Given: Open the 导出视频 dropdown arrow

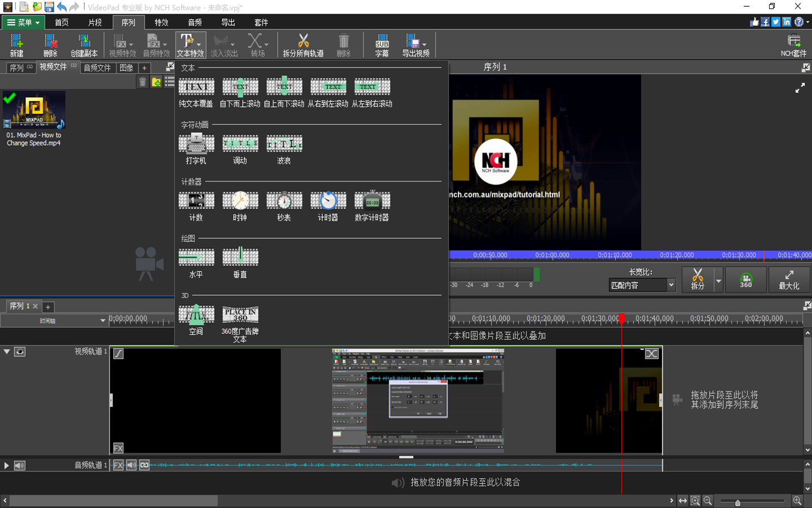Looking at the screenshot, I should 424,44.
